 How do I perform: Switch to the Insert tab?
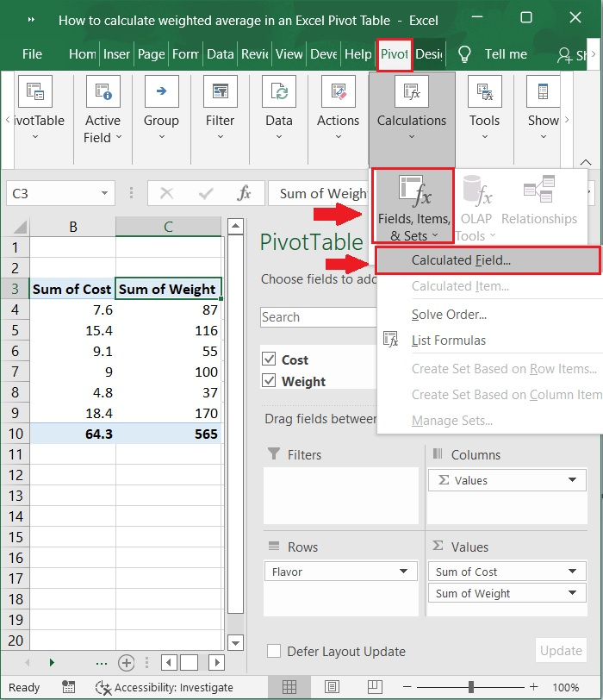pyautogui.click(x=116, y=54)
